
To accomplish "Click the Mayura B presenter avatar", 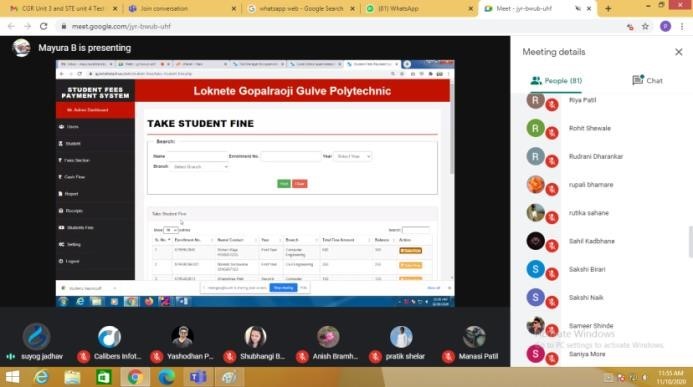I will pos(21,48).
